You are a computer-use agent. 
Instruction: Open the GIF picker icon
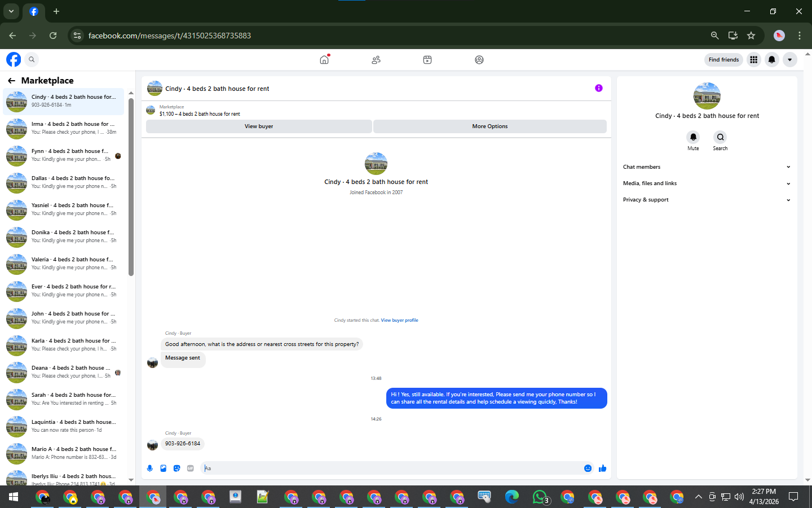[191, 468]
